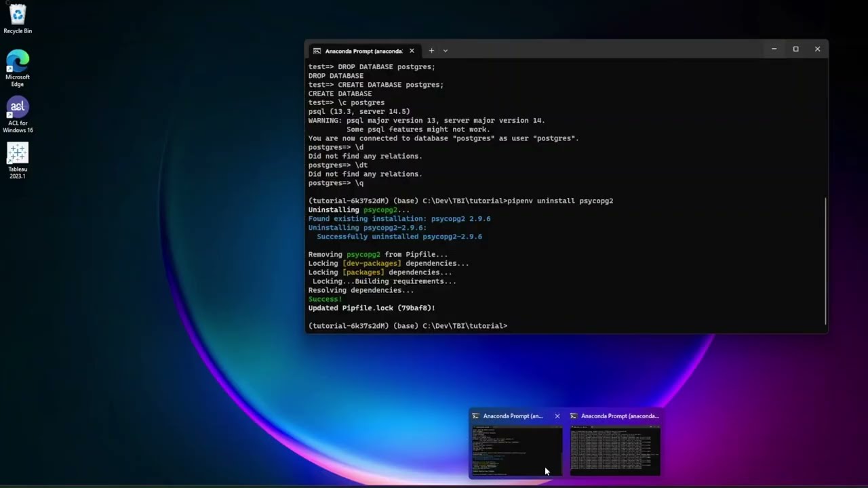
Task: Click 'Locking [dev-packages] dependencies...' line
Action: (x=389, y=263)
